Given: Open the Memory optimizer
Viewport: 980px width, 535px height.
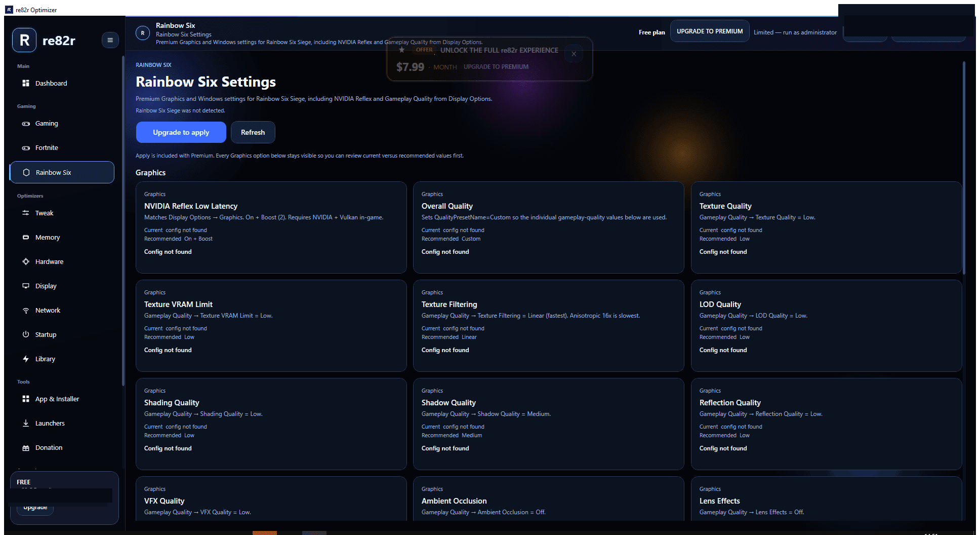Looking at the screenshot, I should [x=62, y=237].
